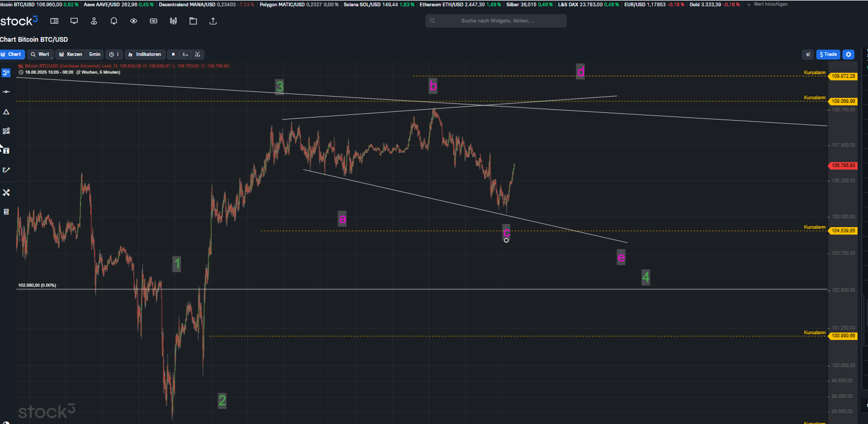868x424 pixels.
Task: Toggle the bookmark flag button
Action: click(173, 54)
